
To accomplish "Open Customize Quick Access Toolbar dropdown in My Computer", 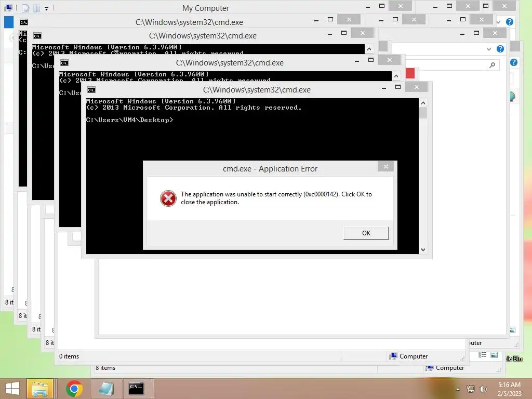I will pos(46,8).
